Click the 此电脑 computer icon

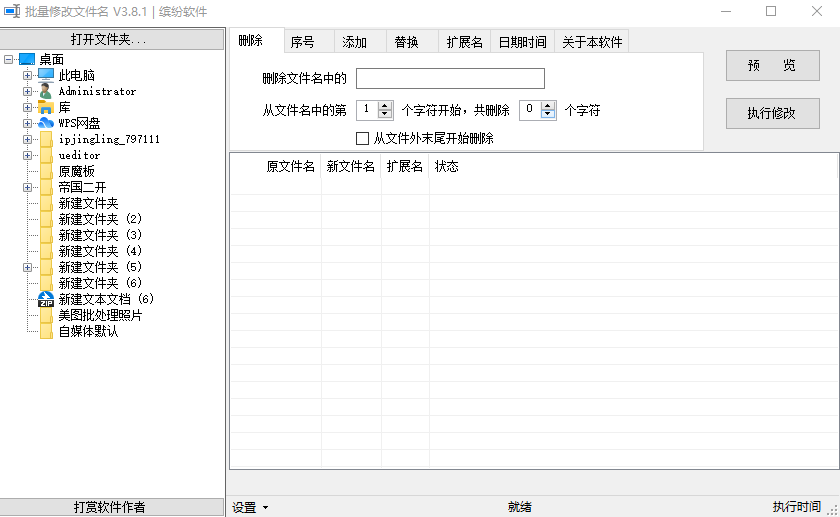tap(46, 75)
